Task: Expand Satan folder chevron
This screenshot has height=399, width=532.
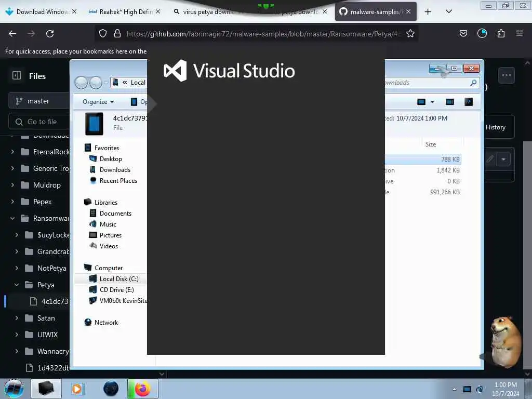Action: [17, 318]
